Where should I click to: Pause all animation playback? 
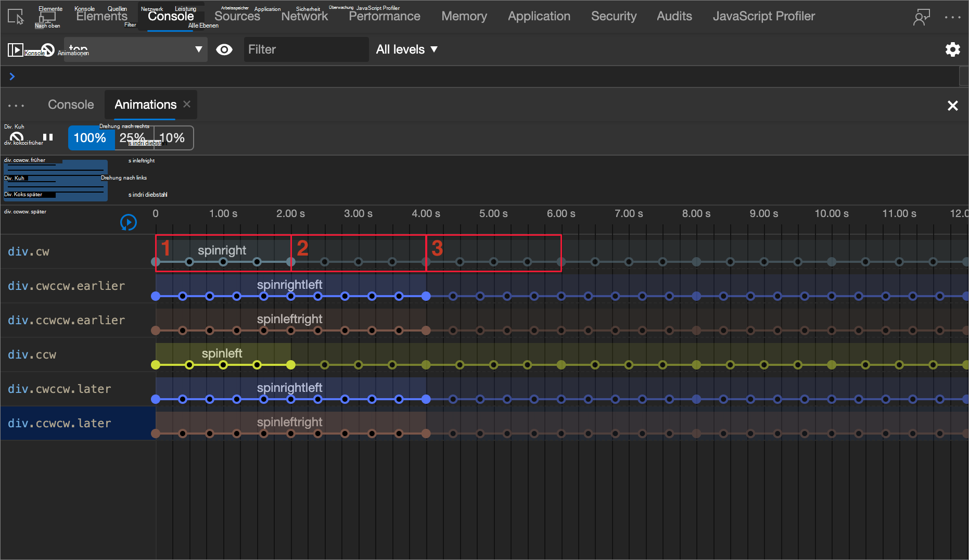point(47,137)
